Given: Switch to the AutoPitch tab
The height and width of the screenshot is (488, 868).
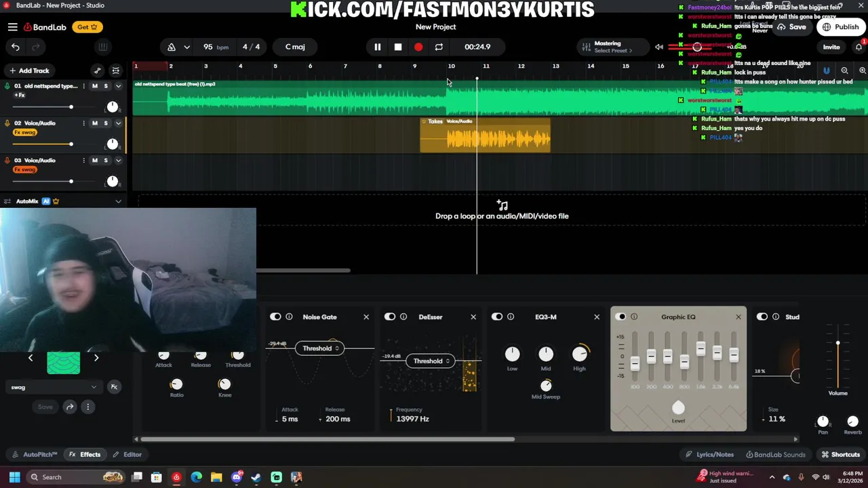Looking at the screenshot, I should (x=35, y=455).
